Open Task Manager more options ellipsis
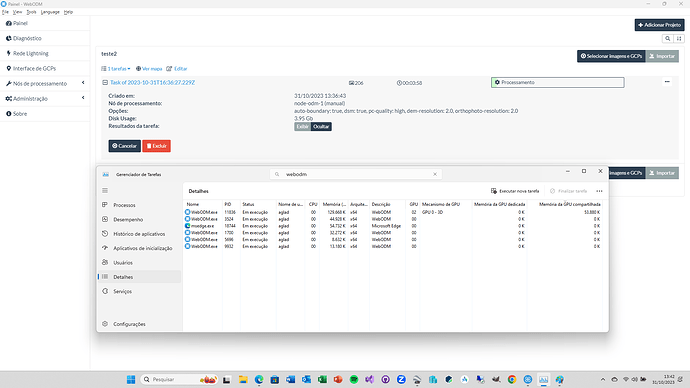The width and height of the screenshot is (690, 388). click(599, 191)
